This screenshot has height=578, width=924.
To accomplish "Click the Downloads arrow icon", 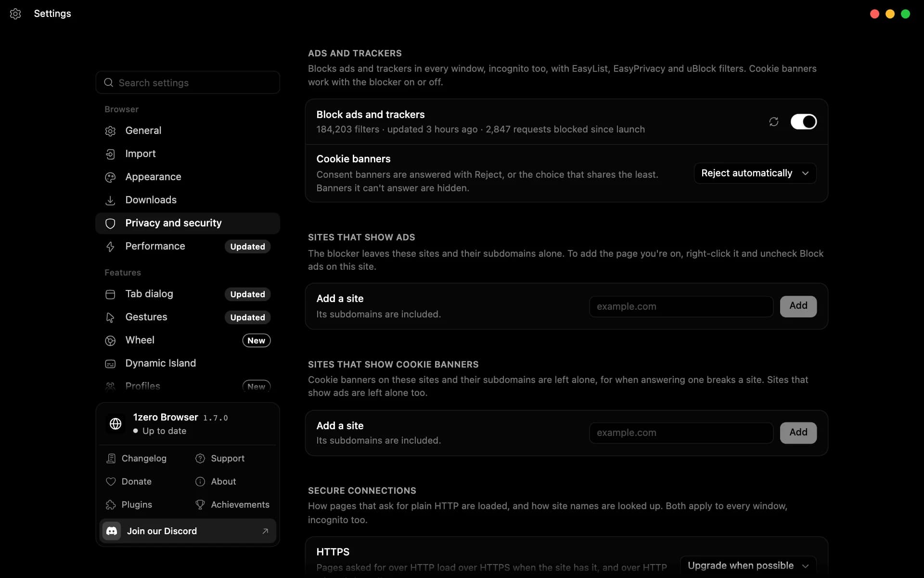I will coord(110,200).
